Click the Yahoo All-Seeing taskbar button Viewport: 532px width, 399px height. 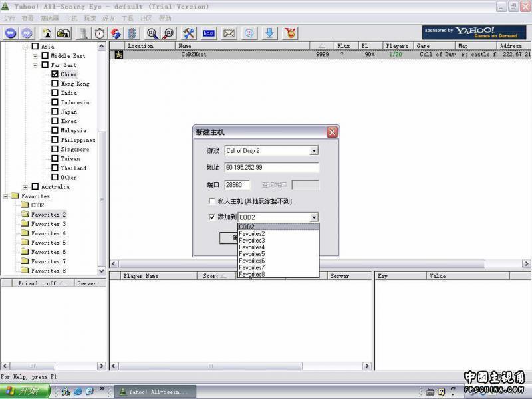click(155, 392)
